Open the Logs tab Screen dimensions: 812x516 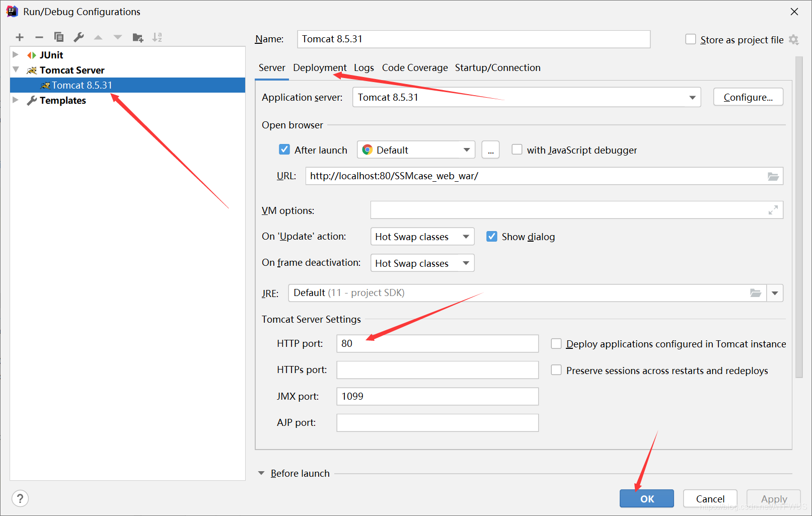364,68
